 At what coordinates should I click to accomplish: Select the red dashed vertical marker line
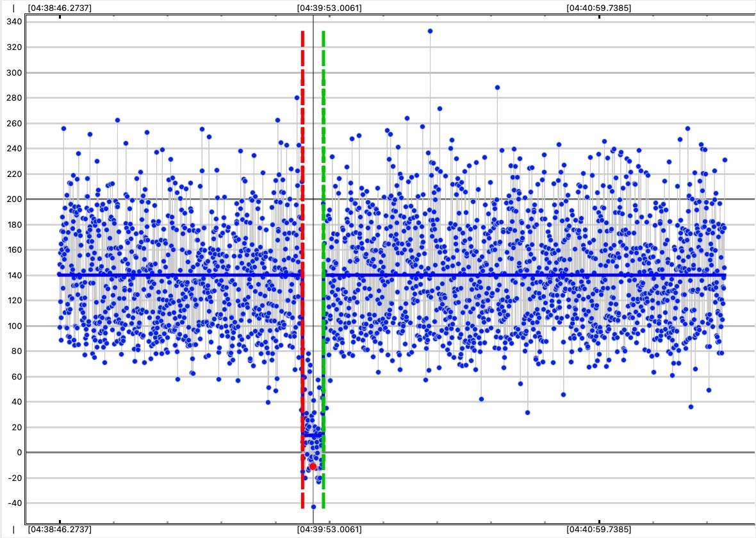[x=302, y=269]
